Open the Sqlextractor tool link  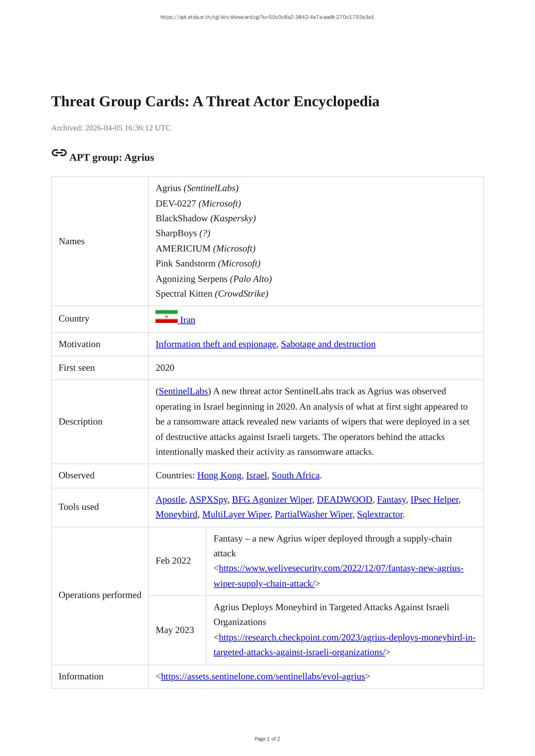[379, 514]
